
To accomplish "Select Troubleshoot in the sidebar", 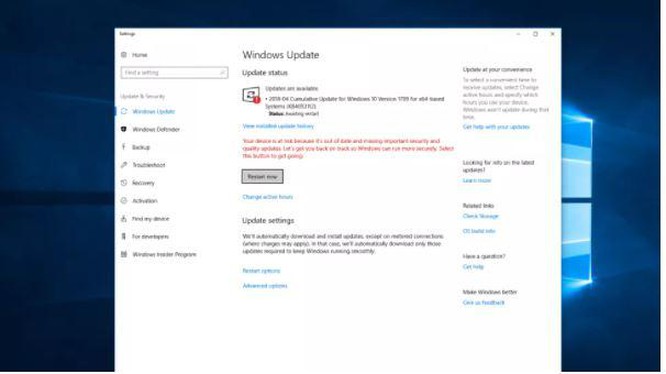I will tap(144, 165).
